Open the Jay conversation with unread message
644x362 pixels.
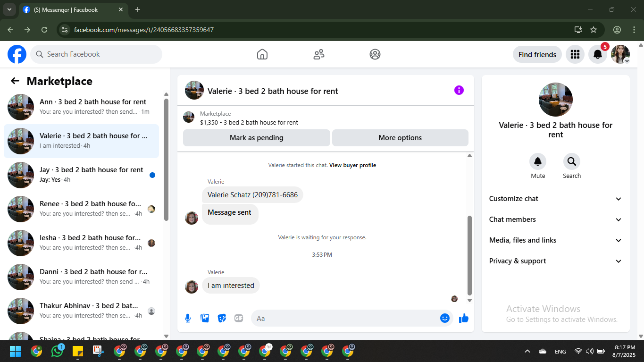tap(81, 175)
